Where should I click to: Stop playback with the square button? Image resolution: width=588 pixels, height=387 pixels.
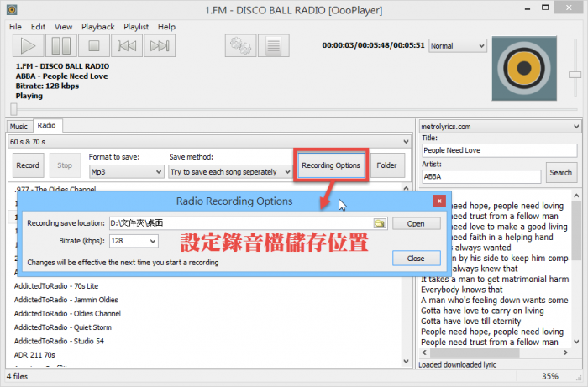pyautogui.click(x=94, y=45)
